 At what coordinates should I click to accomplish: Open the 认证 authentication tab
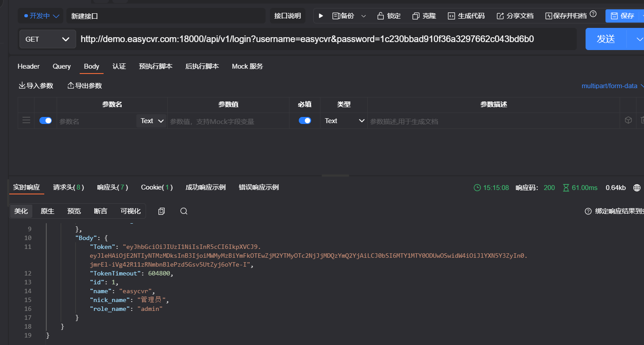click(119, 66)
